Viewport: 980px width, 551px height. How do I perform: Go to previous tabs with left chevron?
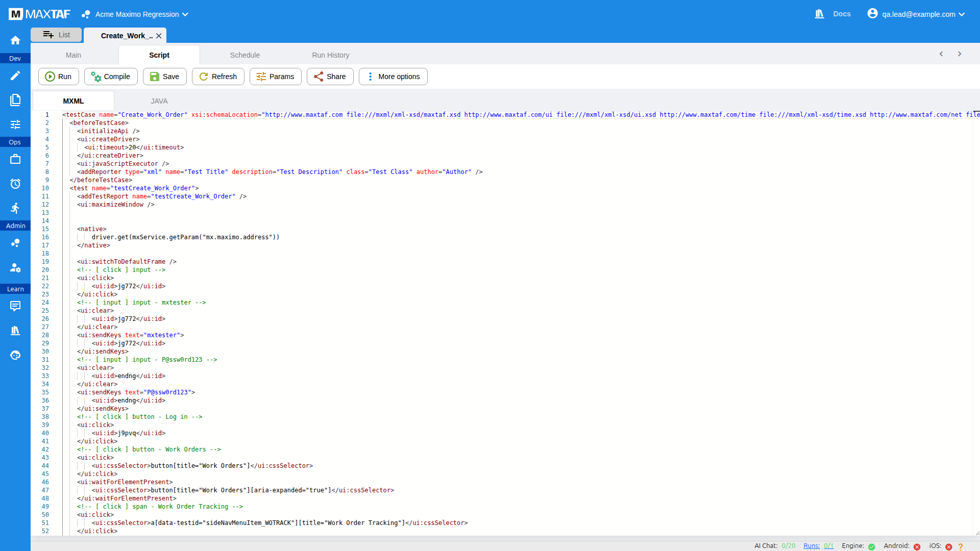coord(941,54)
